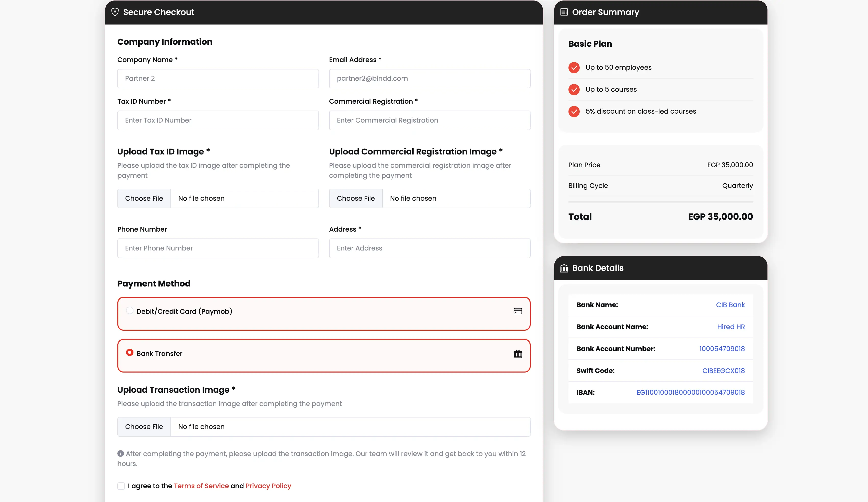Click the Total EGP 35,000.00 amount
This screenshot has width=868, height=502.
[721, 217]
